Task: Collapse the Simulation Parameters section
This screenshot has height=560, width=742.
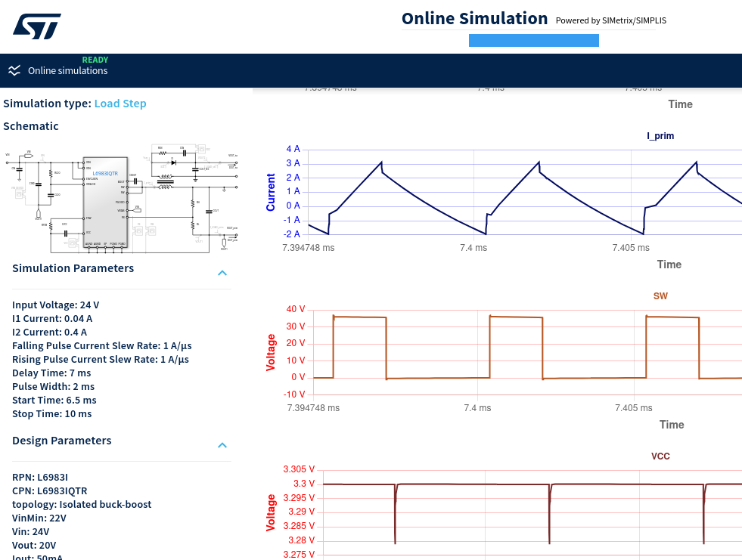Action: pos(222,273)
